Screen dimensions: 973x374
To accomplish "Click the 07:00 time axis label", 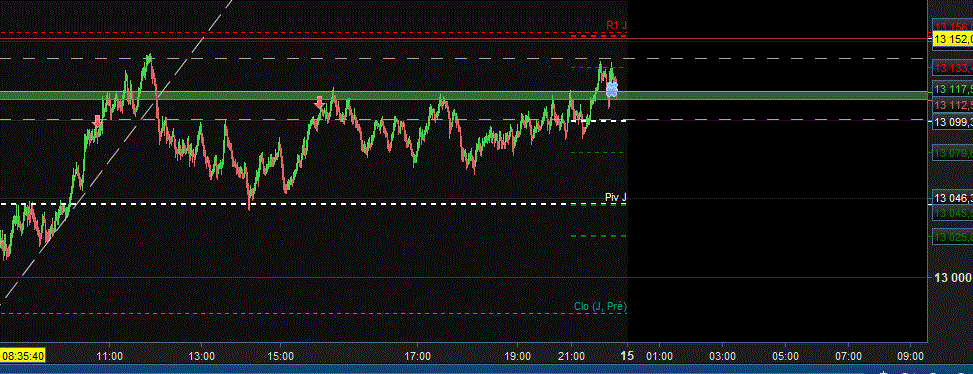I will [x=848, y=357].
